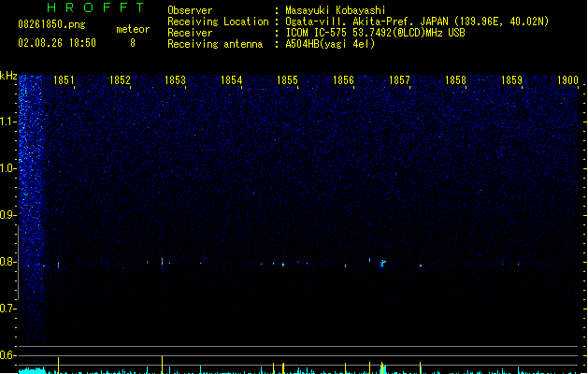The width and height of the screenshot is (588, 374).
Task: Click the bright meteor echo just before 1857
Action: (382, 264)
